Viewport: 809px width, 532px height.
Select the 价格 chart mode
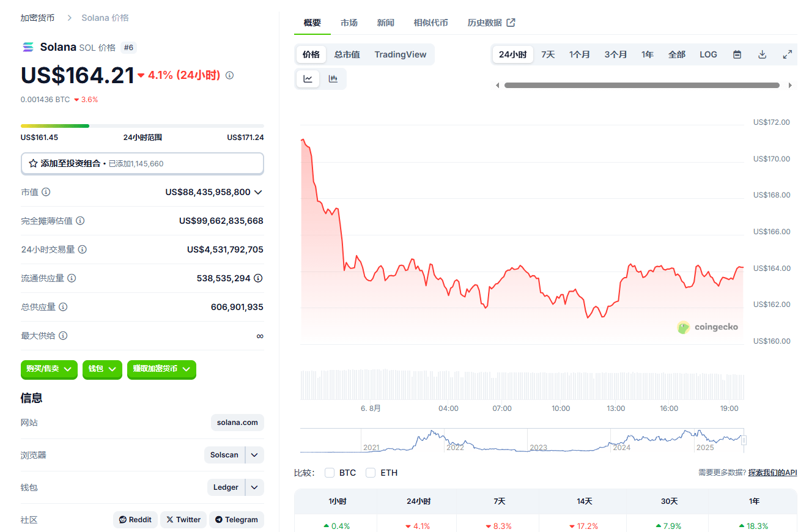click(x=311, y=54)
